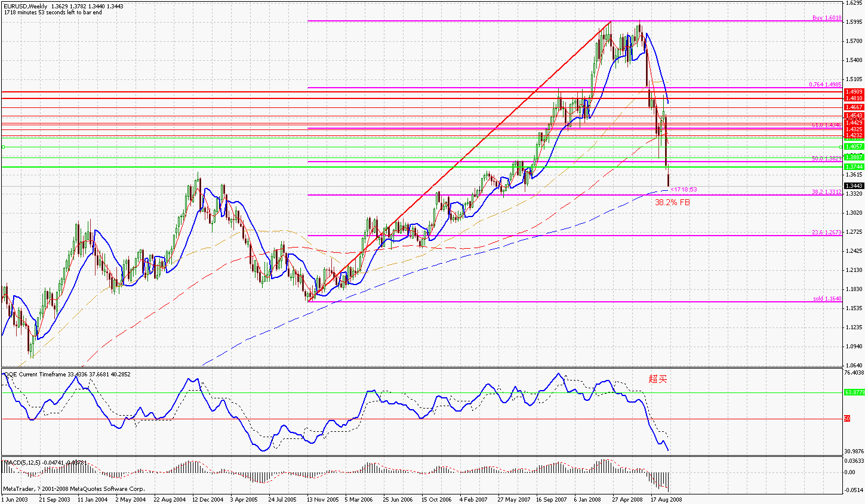Click the '38.2% FB' red annotation
The image size is (865, 504).
[x=673, y=203]
